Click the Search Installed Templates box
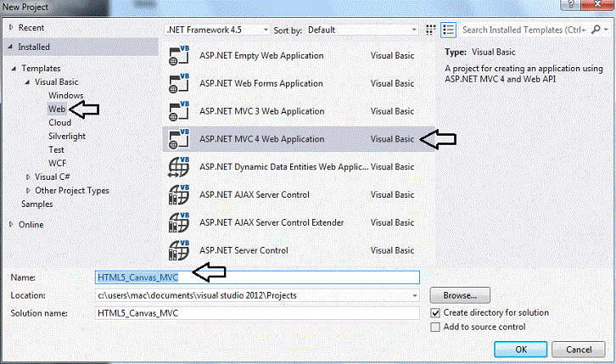Screen dimensions: 616x364 524,30
